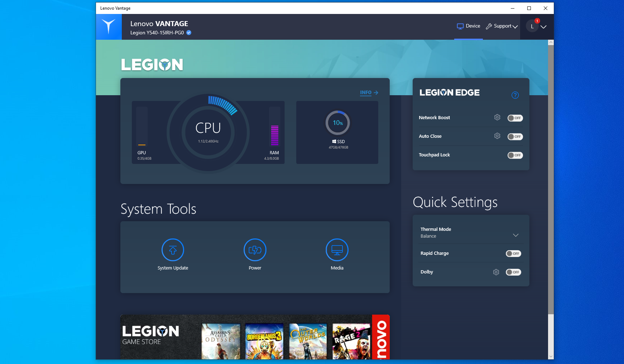Screen dimensions: 624x364
Task: Click the Legion Y540-15IRH-PG0 device name
Action: (157, 33)
